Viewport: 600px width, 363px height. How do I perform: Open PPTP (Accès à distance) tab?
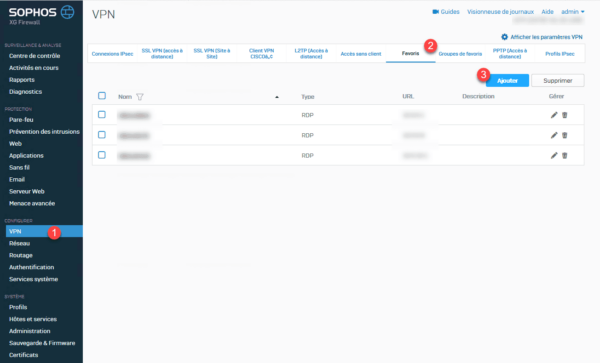pos(510,54)
